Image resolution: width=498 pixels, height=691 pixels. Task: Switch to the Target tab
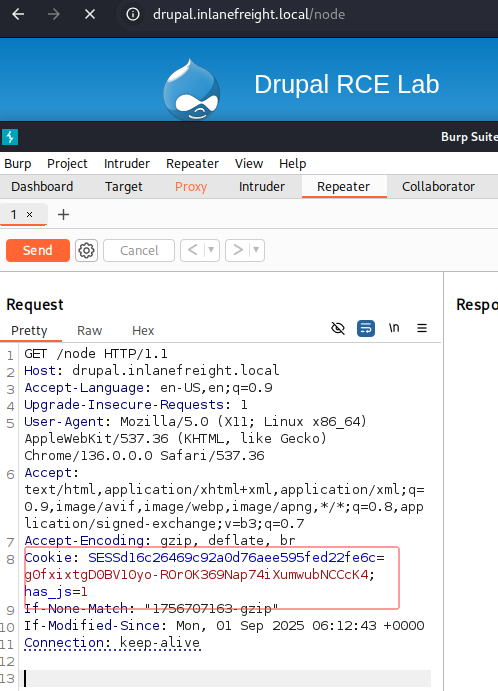pos(124,187)
